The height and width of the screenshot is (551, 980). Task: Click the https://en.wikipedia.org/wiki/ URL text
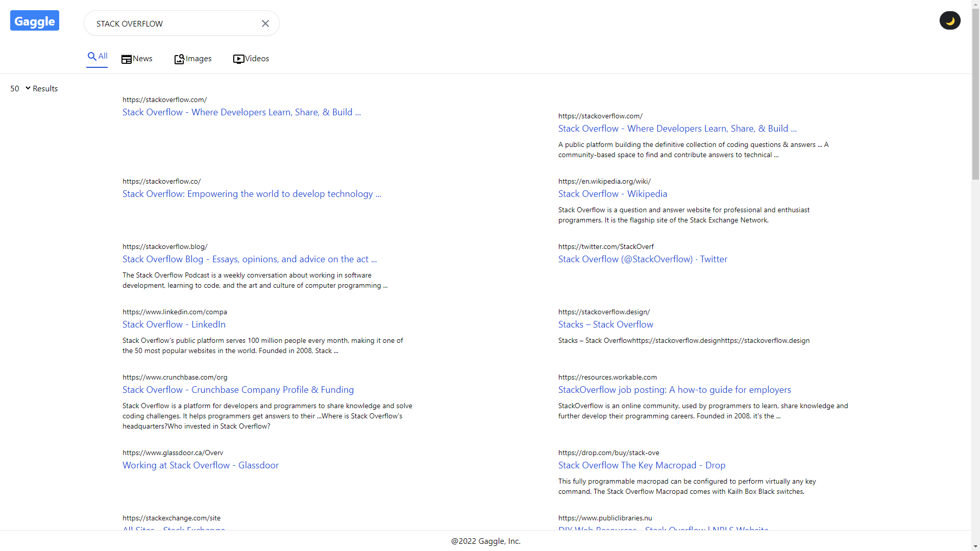(x=604, y=181)
